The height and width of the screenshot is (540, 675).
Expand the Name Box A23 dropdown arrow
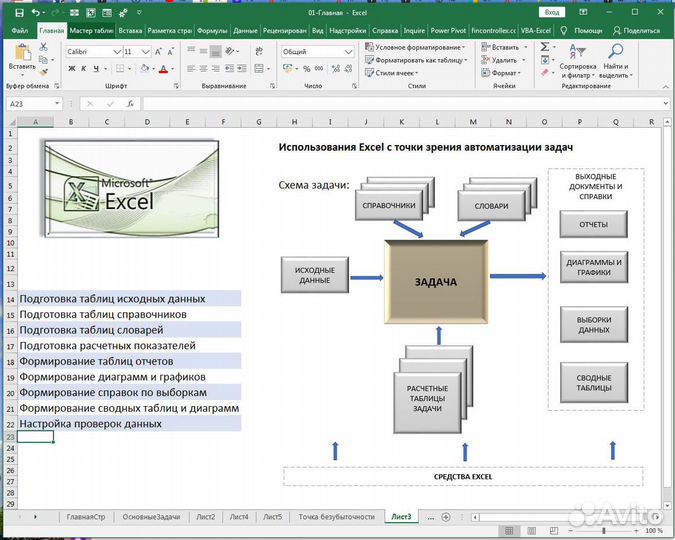click(x=57, y=103)
